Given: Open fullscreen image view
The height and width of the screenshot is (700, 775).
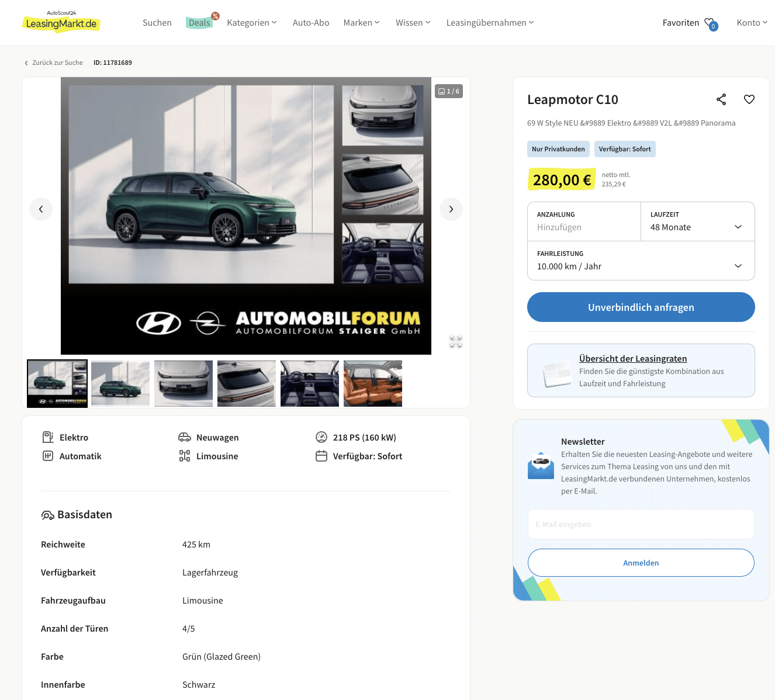Looking at the screenshot, I should point(456,342).
